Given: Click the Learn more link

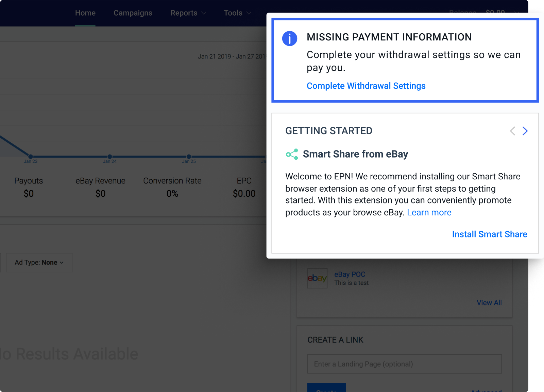Looking at the screenshot, I should tap(429, 212).
